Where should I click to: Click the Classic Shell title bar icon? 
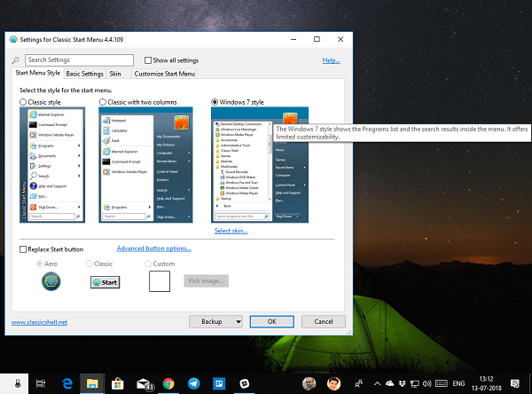coord(13,39)
